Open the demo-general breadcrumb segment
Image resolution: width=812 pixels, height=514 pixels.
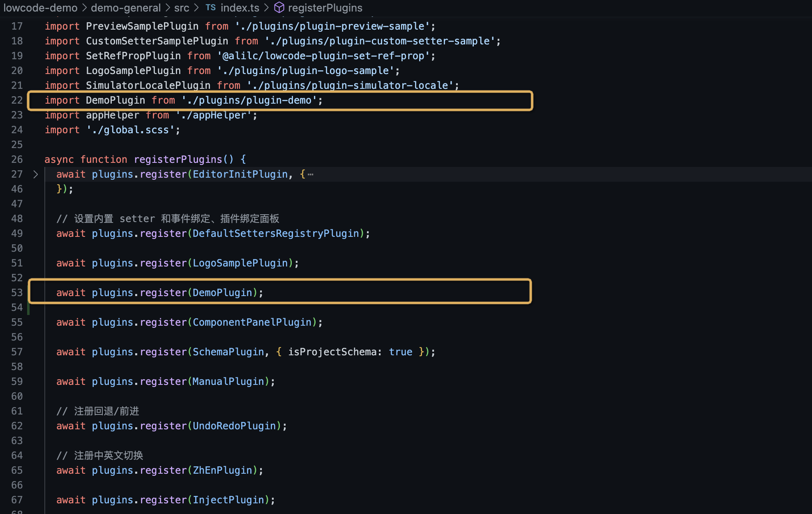tap(126, 7)
